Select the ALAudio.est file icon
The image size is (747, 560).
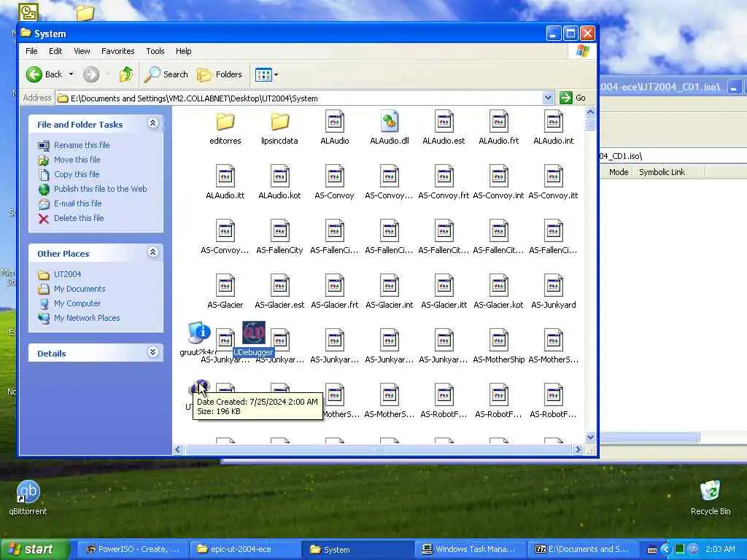coord(444,122)
